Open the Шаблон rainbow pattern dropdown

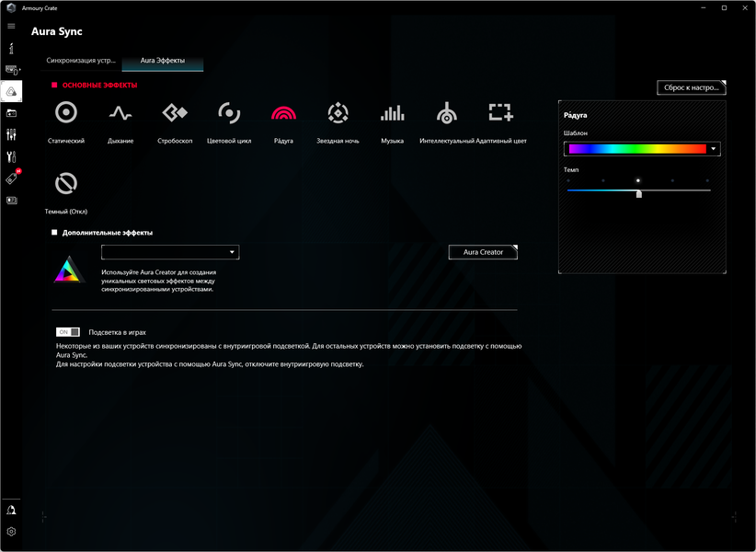(642, 149)
